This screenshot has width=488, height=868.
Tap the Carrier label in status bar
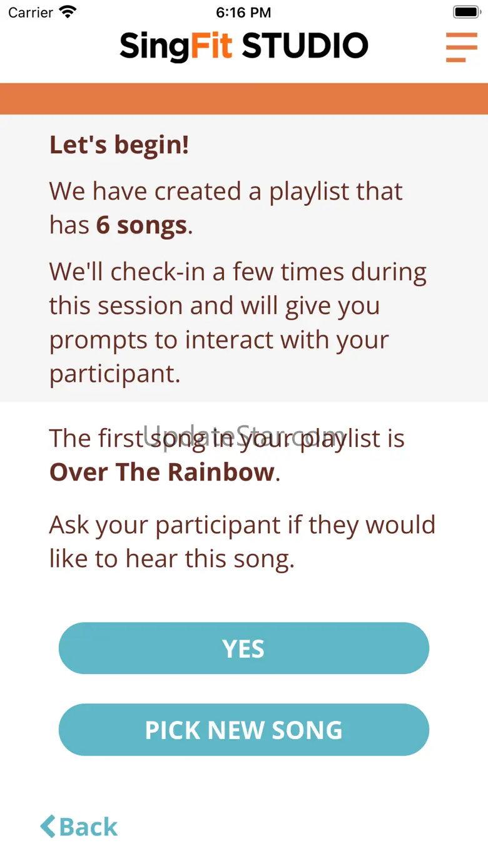point(31,12)
